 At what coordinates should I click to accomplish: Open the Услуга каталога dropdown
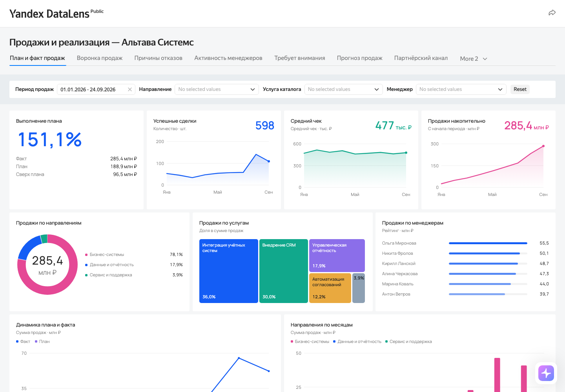coord(343,89)
